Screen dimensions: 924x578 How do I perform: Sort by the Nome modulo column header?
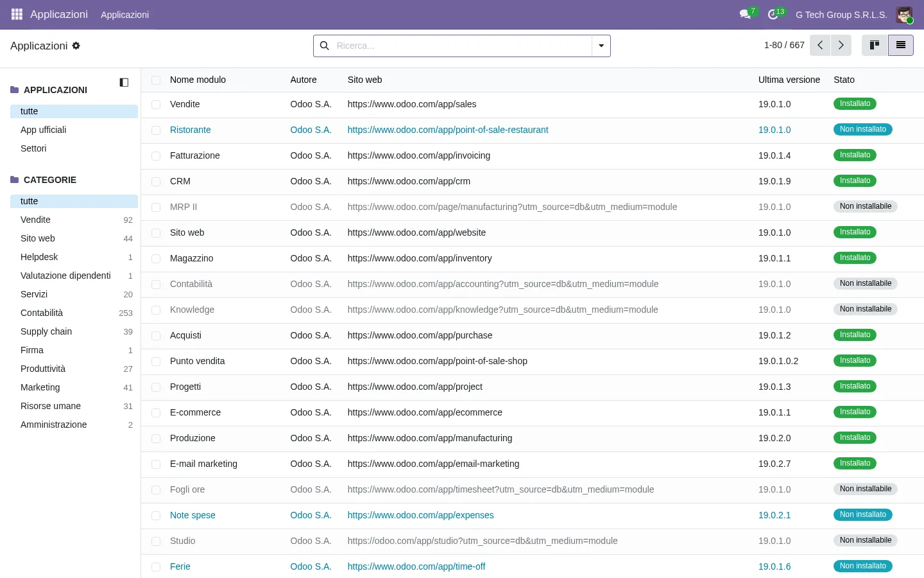tap(198, 80)
